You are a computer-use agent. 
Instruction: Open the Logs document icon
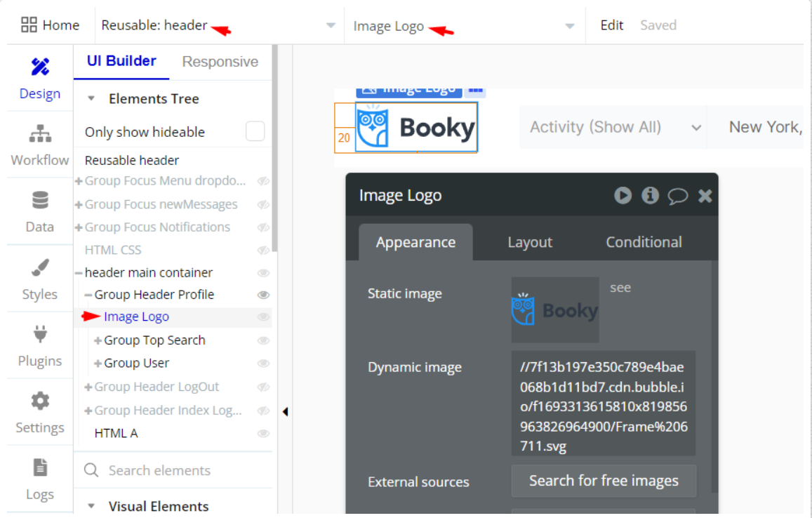coord(40,467)
